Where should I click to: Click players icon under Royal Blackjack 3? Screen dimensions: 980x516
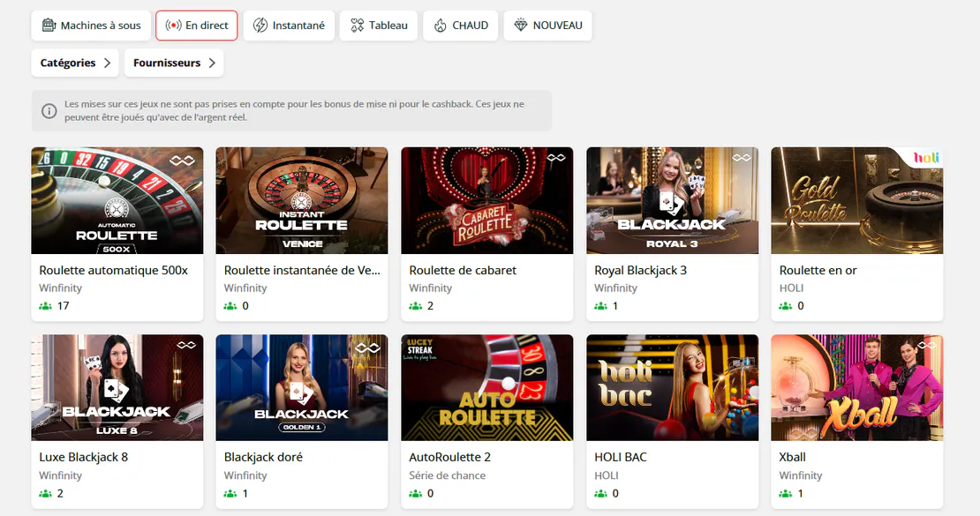click(x=600, y=306)
